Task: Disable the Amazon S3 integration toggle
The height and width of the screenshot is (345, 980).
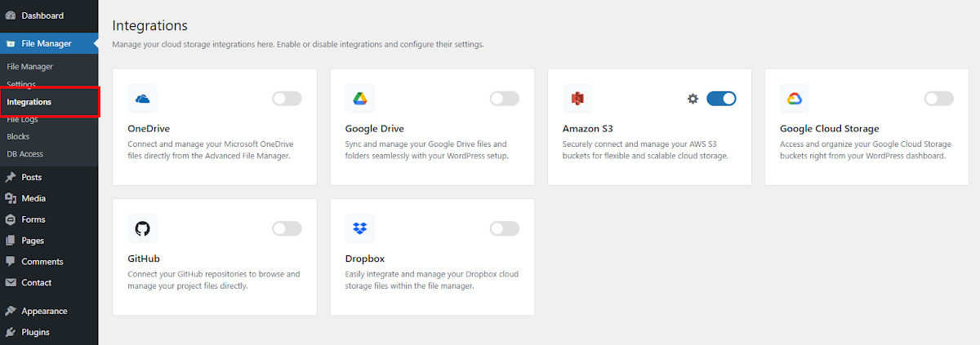Action: click(x=721, y=99)
